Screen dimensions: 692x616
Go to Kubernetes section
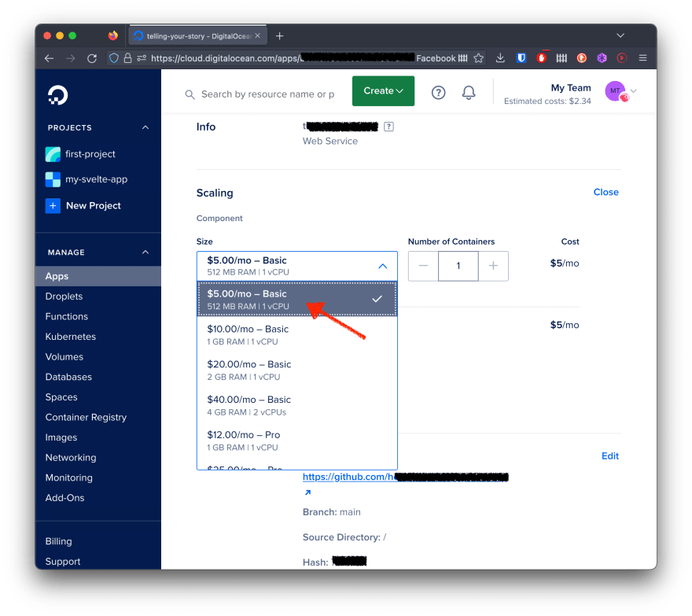coord(70,337)
